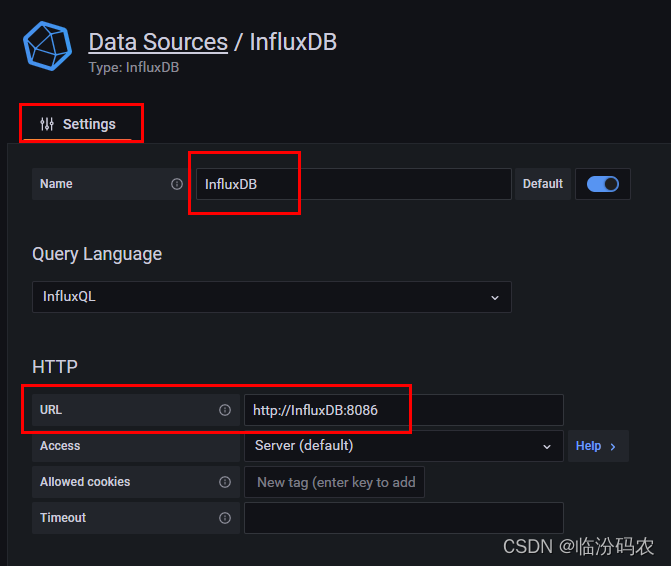Image resolution: width=671 pixels, height=566 pixels.
Task: Click the Allowed cookies label
Action: point(85,482)
